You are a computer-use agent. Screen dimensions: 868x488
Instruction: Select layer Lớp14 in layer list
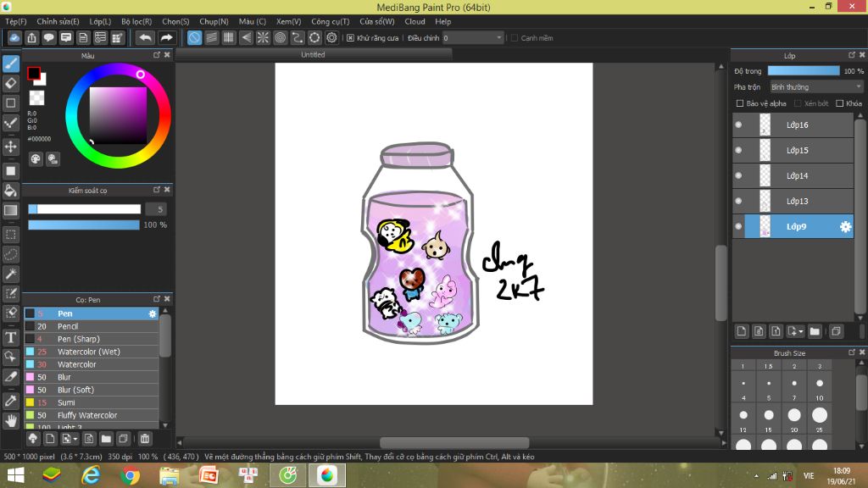pos(793,176)
